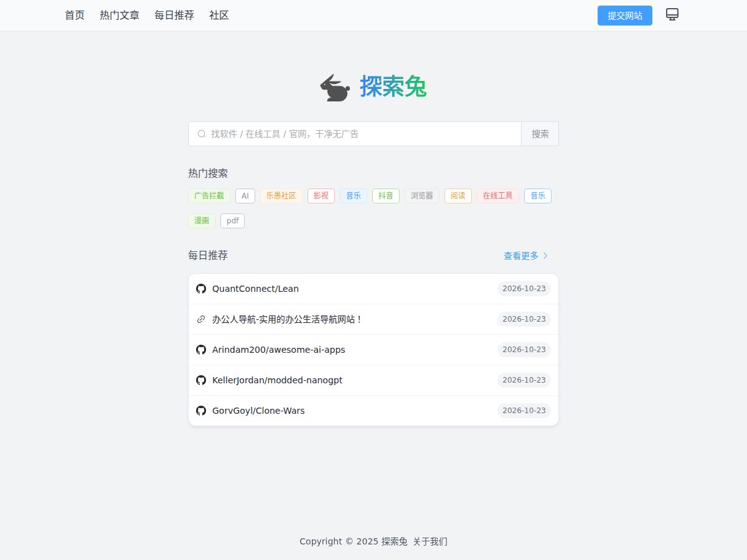Select the 抖音 hot search tag
The width and height of the screenshot is (747, 560).
point(386,195)
